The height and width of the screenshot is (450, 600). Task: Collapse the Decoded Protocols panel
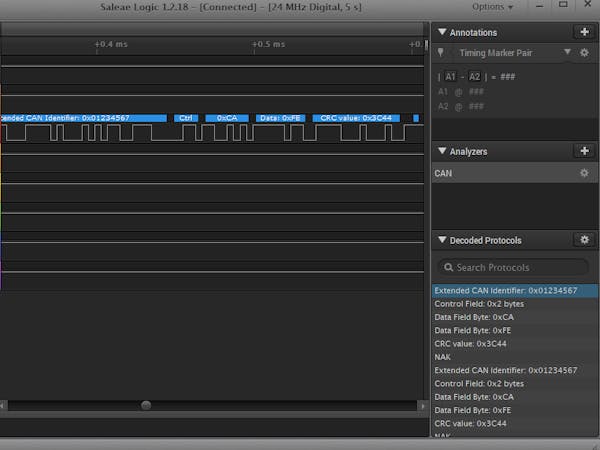443,240
